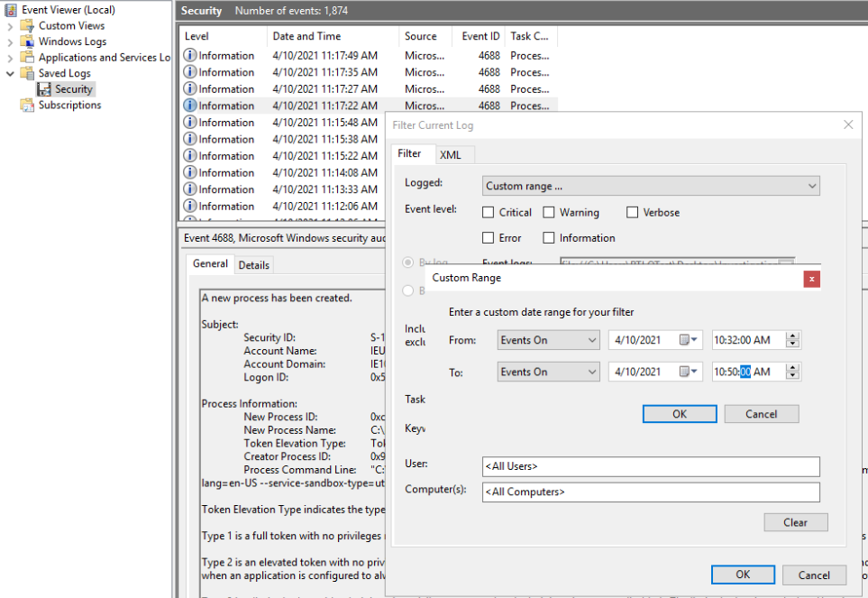Switch to the XML tab

point(451,154)
